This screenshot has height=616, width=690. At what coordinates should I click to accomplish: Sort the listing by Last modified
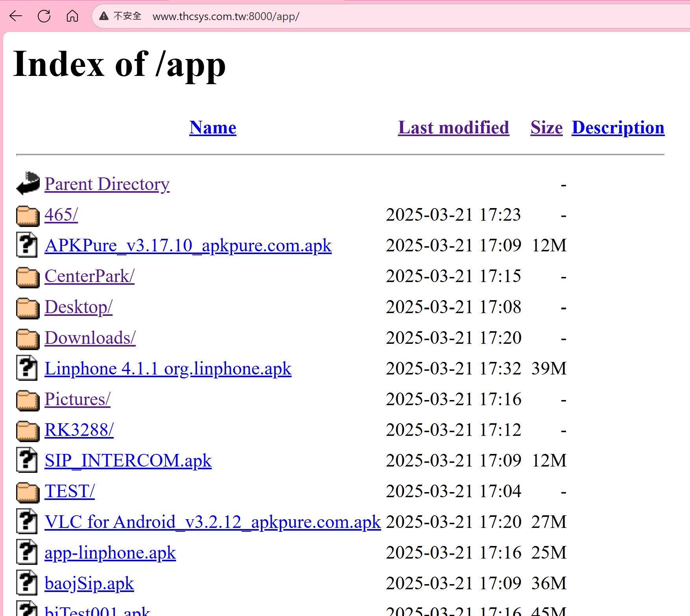click(x=454, y=127)
